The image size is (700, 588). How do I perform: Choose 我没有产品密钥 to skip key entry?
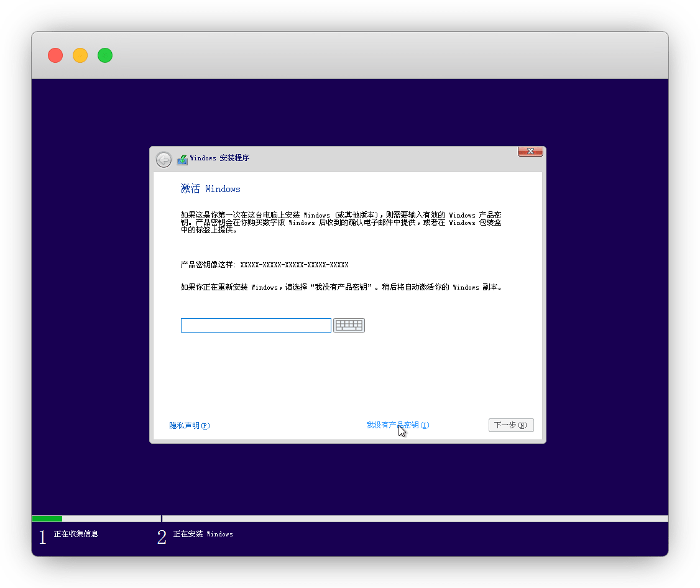[x=397, y=425]
